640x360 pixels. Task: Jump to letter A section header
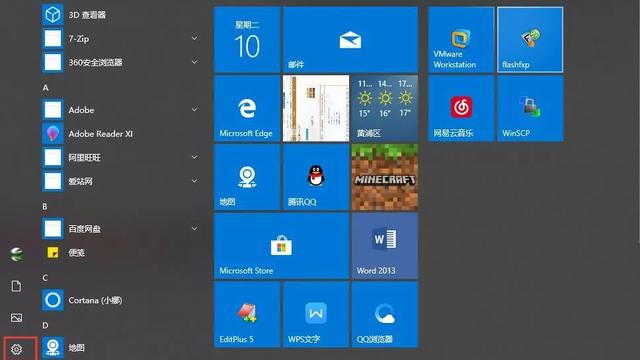click(45, 88)
